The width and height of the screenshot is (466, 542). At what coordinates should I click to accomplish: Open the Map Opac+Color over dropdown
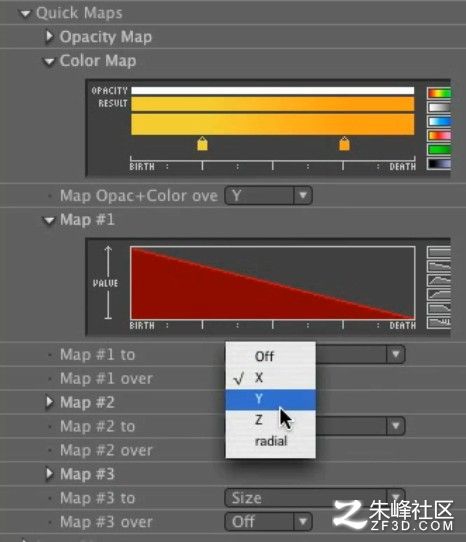[269, 196]
